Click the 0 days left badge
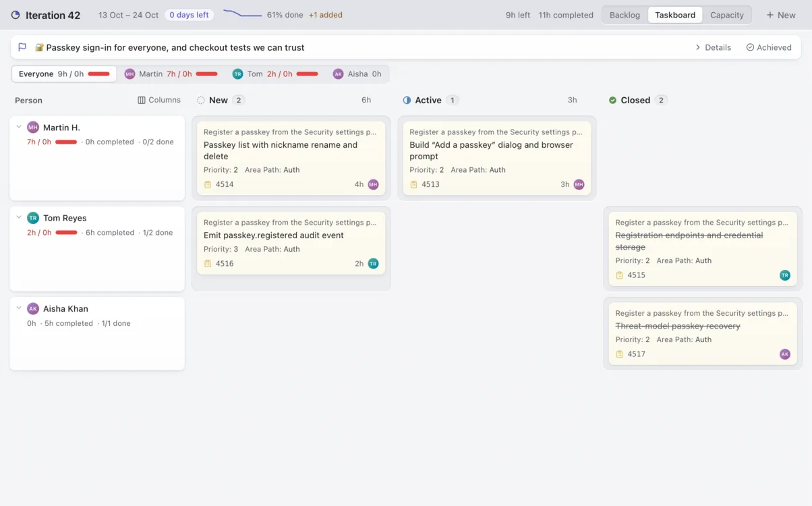 pyautogui.click(x=190, y=15)
